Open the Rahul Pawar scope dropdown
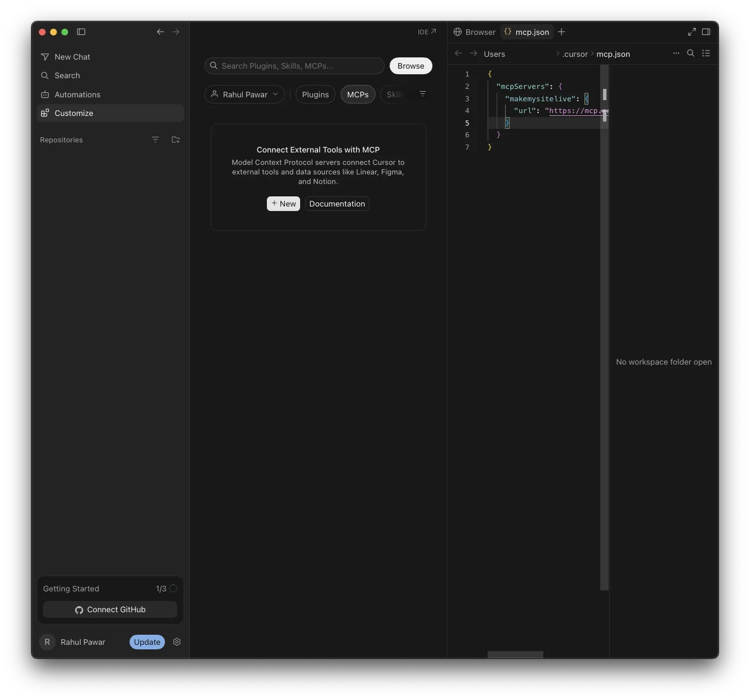 click(x=244, y=95)
